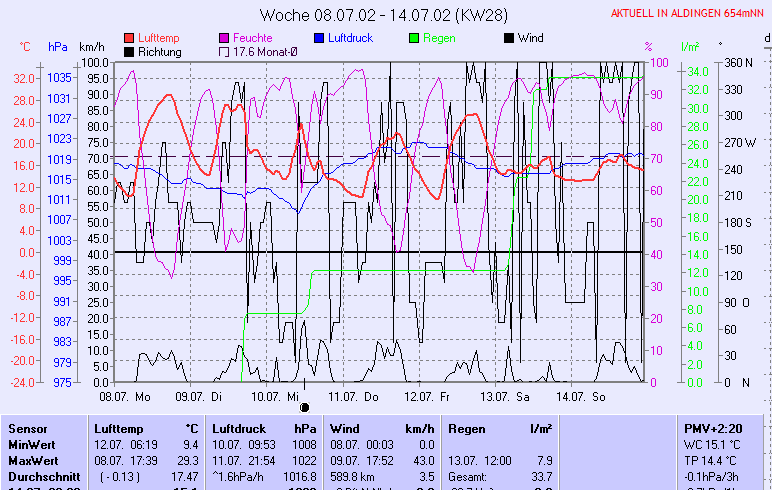
Task: Click the magenta % axis label
Action: tap(648, 47)
